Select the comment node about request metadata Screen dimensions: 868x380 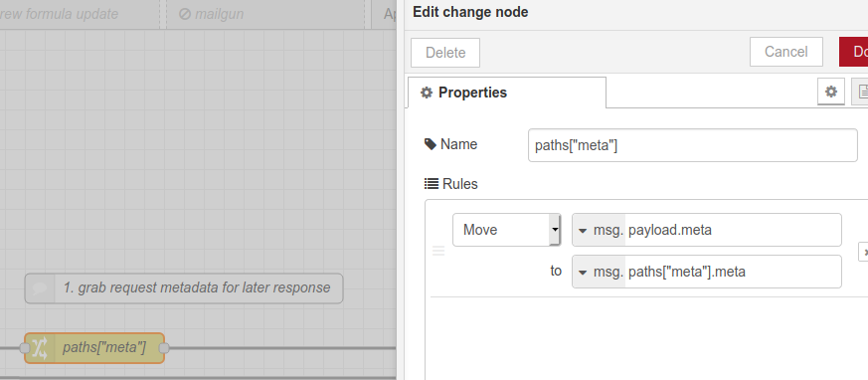[184, 288]
